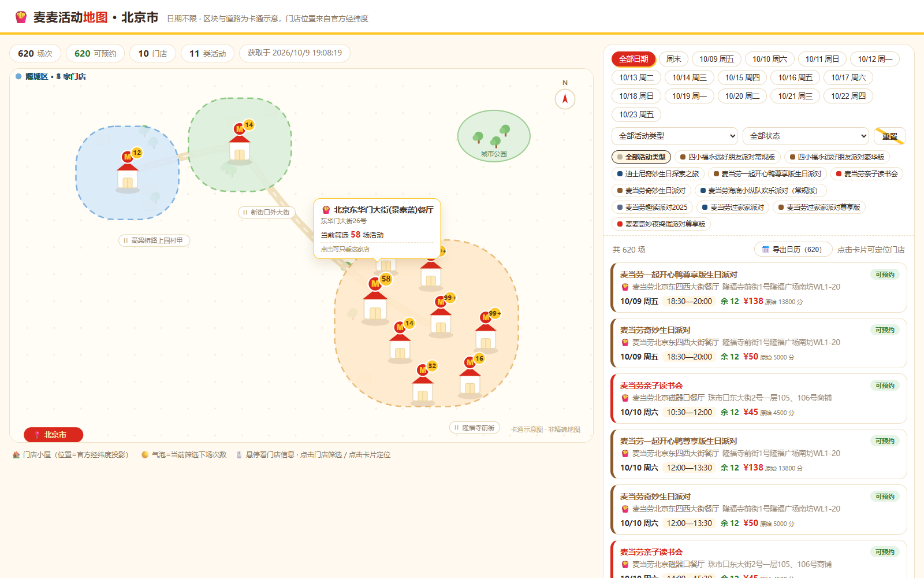Toggle 麦麦奇妙夜捣蛋派对尊享版 chip

point(661,224)
